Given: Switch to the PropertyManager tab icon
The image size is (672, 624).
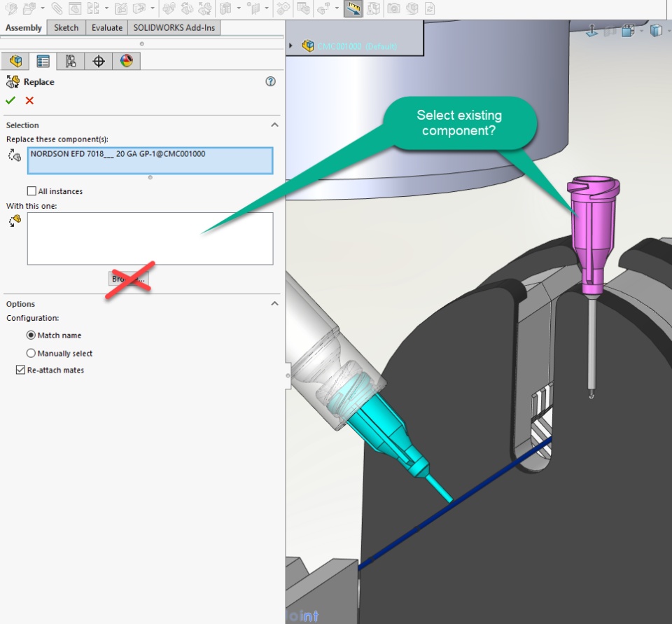Looking at the screenshot, I should click(43, 61).
